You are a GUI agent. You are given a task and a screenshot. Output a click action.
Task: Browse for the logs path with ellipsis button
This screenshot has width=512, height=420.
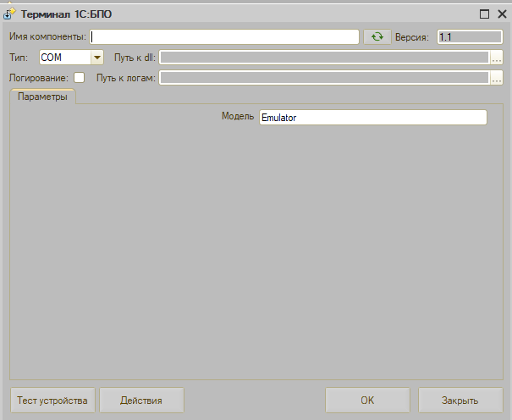pos(497,78)
